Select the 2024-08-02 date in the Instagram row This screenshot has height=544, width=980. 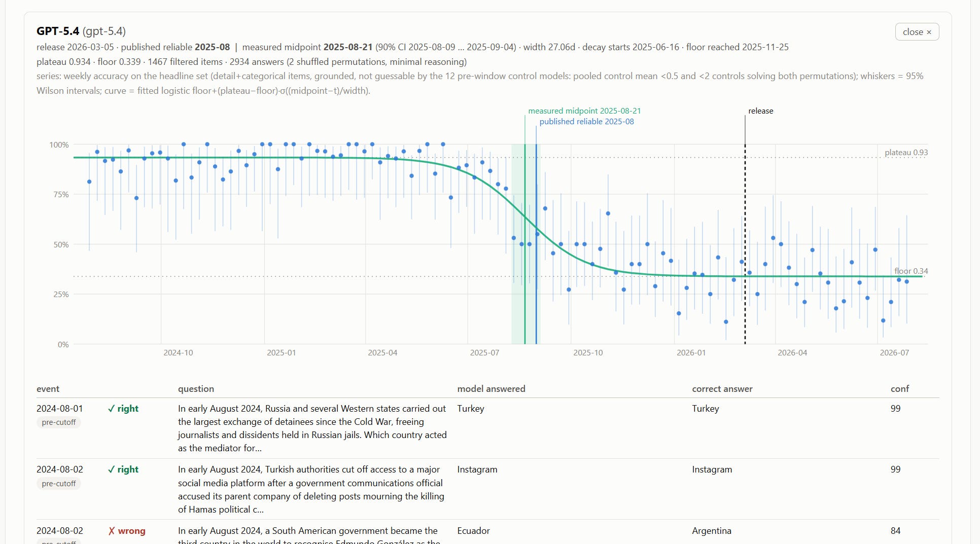60,469
